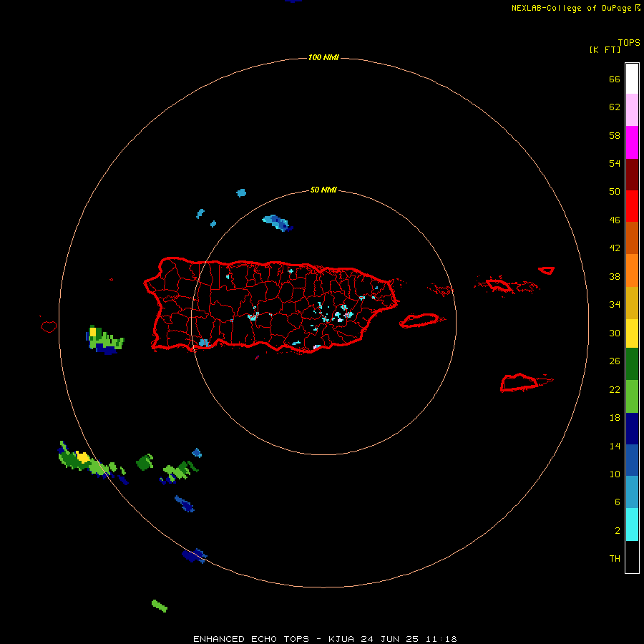This screenshot has width=644, height=644.
Task: Select the yellow legend swatch
Action: tap(632, 333)
